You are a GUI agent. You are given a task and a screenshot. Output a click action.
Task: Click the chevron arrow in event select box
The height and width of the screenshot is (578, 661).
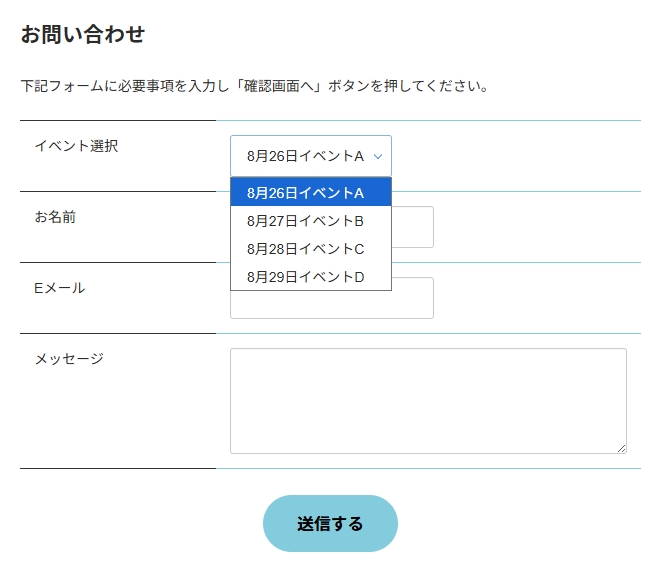click(x=378, y=156)
